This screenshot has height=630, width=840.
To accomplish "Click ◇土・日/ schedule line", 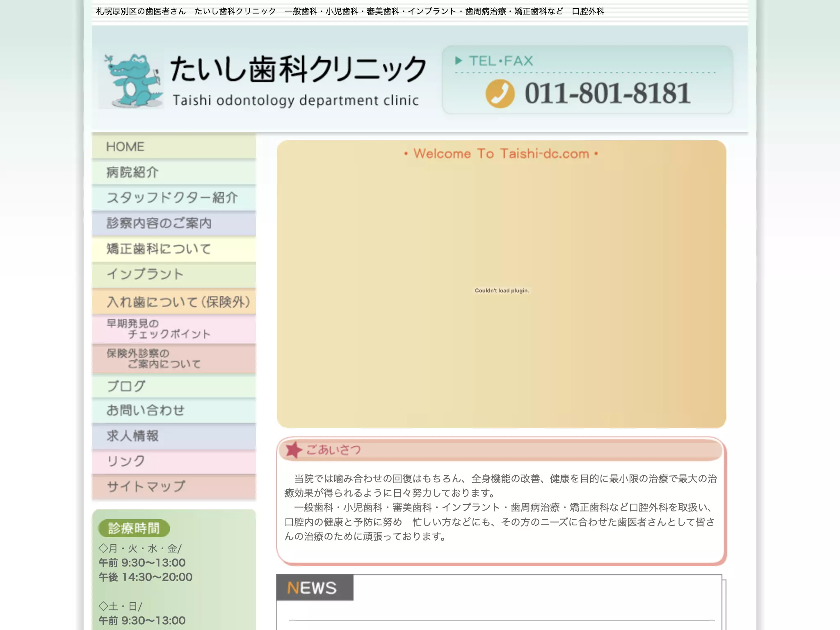I will pyautogui.click(x=120, y=606).
